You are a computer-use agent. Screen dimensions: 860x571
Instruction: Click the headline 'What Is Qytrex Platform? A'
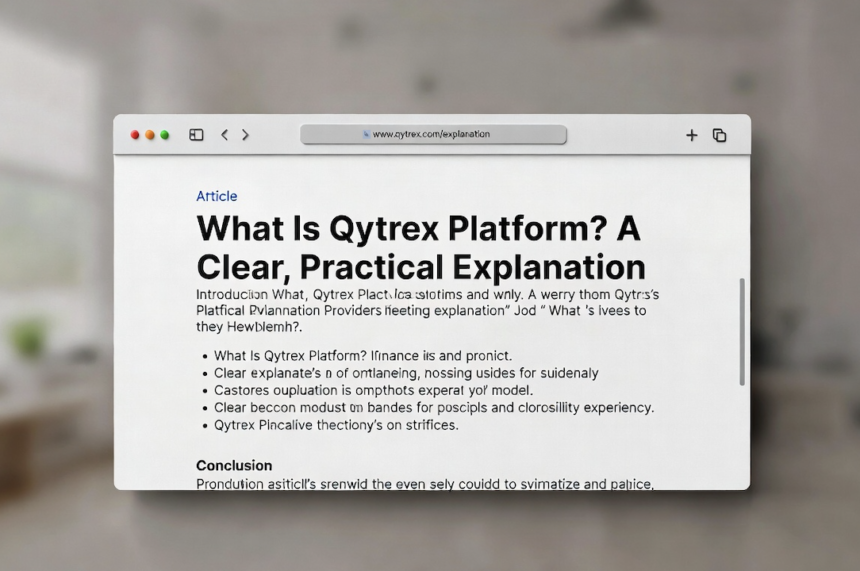coord(418,228)
